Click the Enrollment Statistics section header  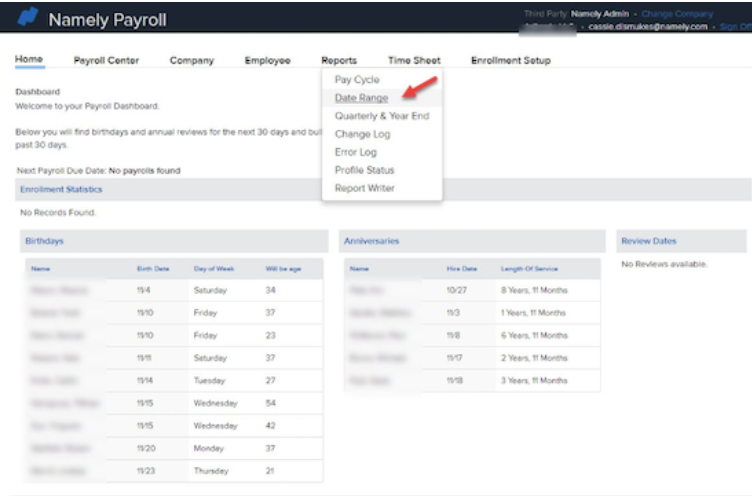61,189
